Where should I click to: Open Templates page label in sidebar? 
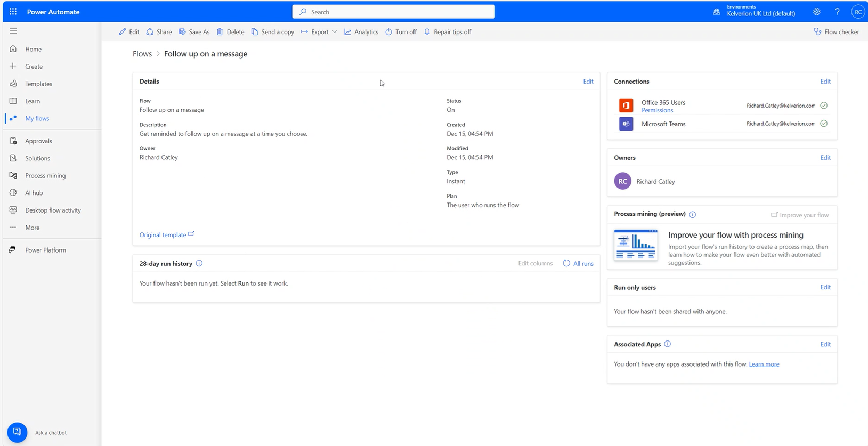coord(38,84)
